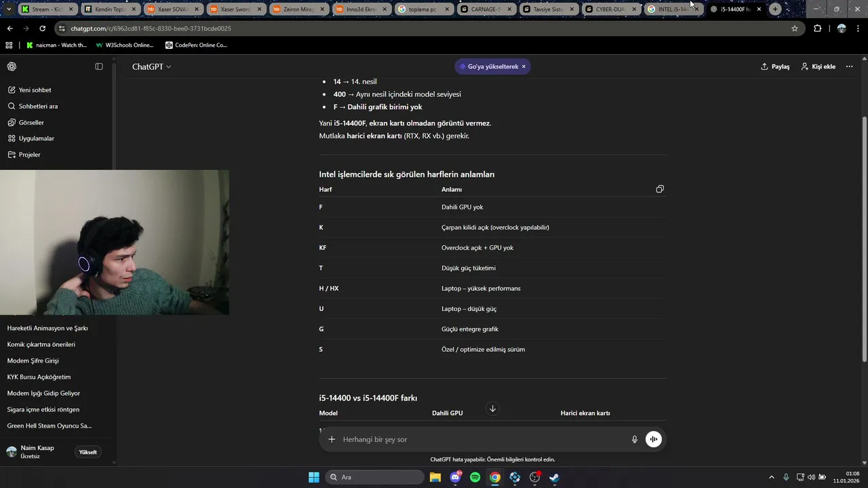Open the bookmarks apps grid icon

click(x=9, y=45)
